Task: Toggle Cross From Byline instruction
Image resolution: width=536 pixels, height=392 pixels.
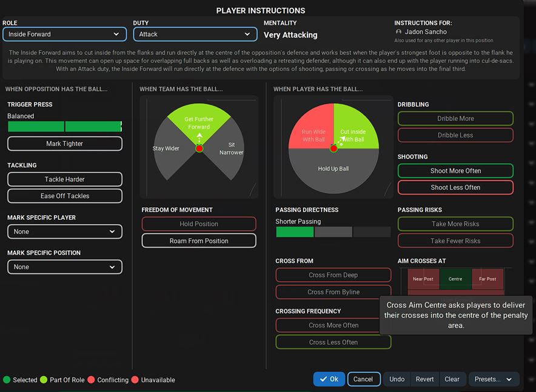Action: click(333, 292)
